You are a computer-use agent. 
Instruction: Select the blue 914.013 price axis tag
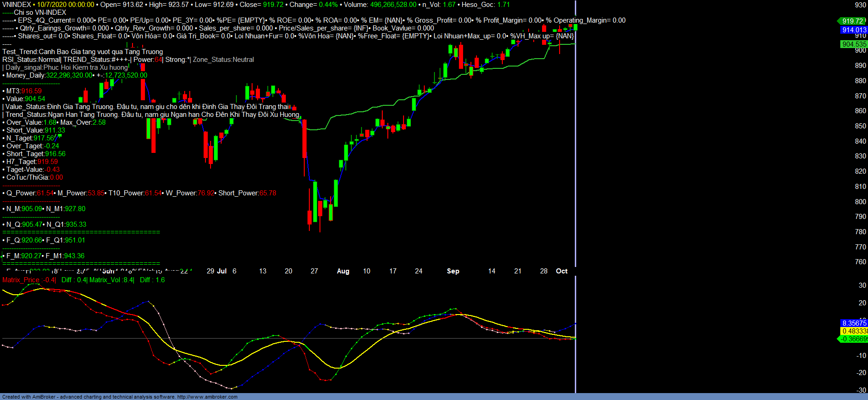(x=854, y=30)
